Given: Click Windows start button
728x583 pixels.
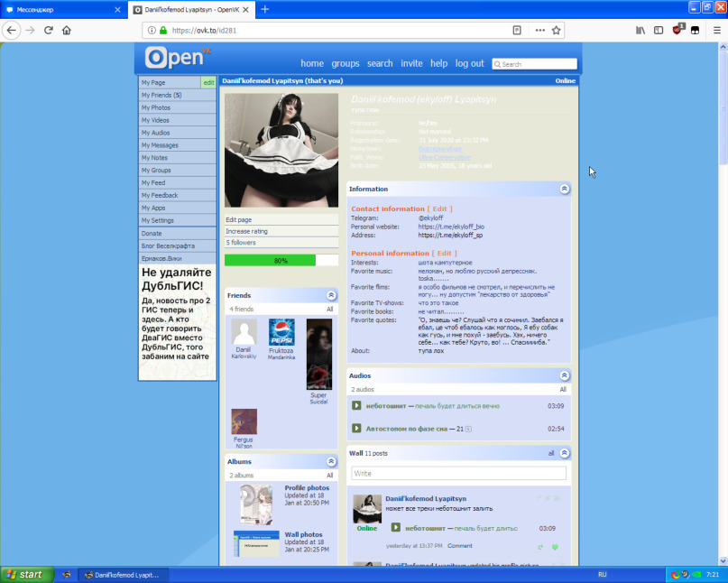Looking at the screenshot, I should tap(26, 575).
